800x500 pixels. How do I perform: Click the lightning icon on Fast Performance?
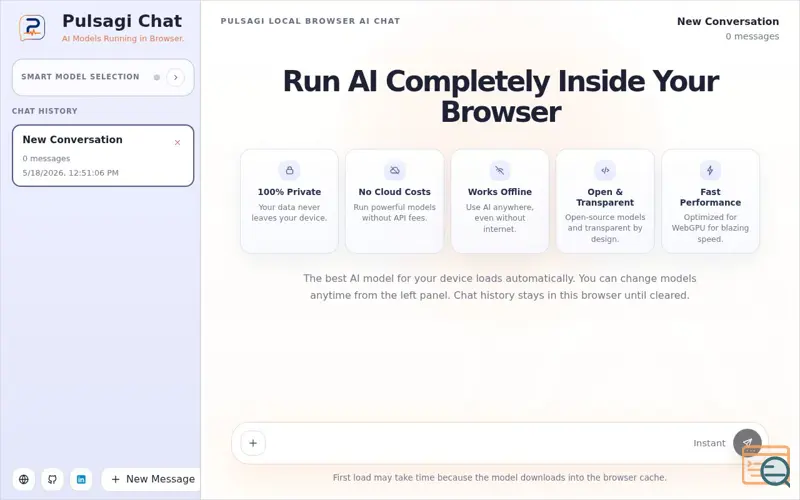click(710, 170)
